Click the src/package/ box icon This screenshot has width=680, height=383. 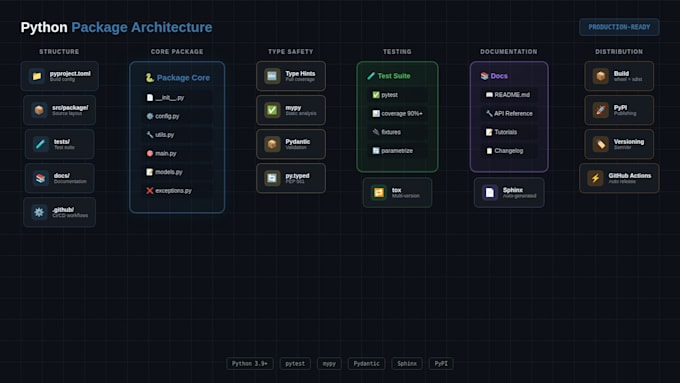pyautogui.click(x=39, y=110)
